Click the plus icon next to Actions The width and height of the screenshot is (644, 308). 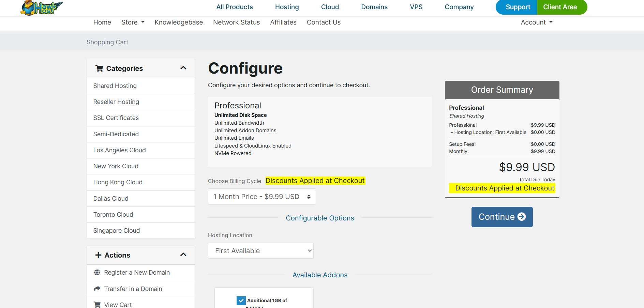click(99, 255)
